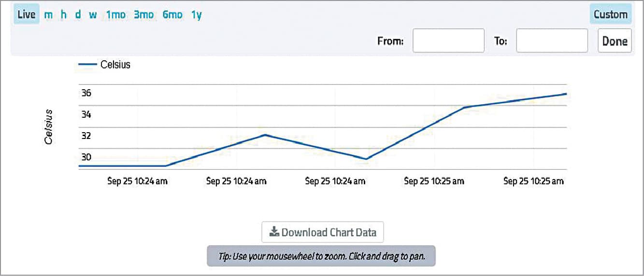The image size is (644, 276).
Task: Toggle the Celsius series in legend
Action: pyautogui.click(x=104, y=65)
